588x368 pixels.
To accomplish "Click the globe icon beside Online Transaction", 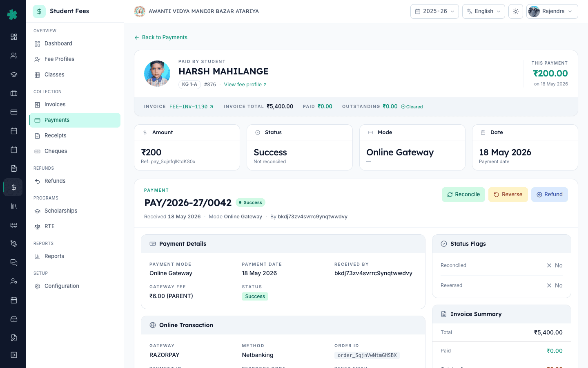I will point(153,325).
